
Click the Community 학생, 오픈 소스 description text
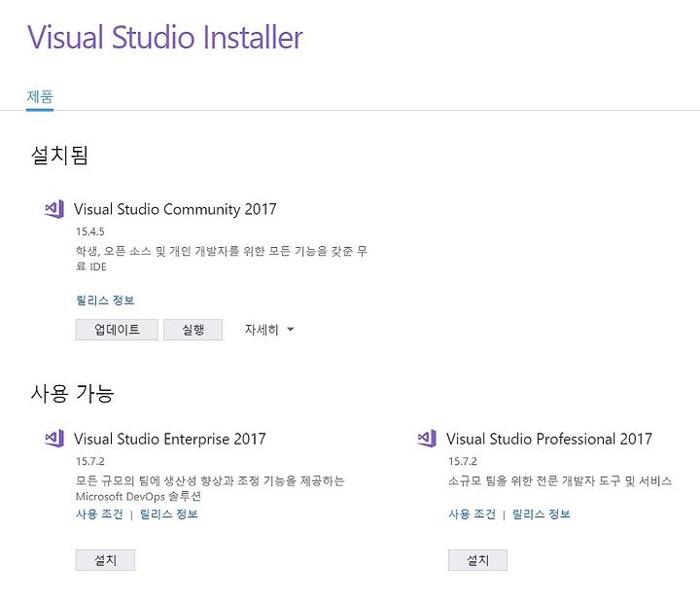coord(222,259)
